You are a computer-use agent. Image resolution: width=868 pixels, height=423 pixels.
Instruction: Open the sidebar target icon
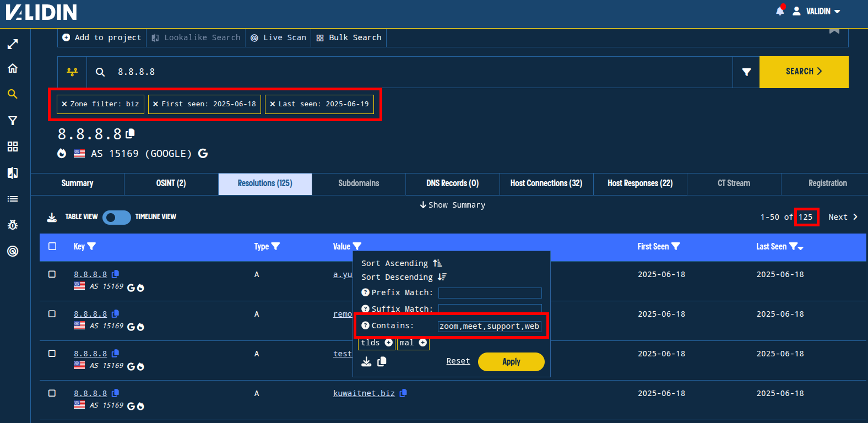13,251
